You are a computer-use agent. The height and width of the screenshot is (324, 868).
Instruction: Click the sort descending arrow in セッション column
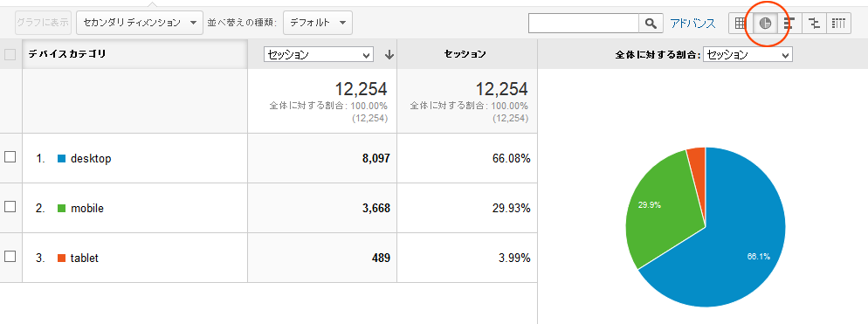point(389,54)
